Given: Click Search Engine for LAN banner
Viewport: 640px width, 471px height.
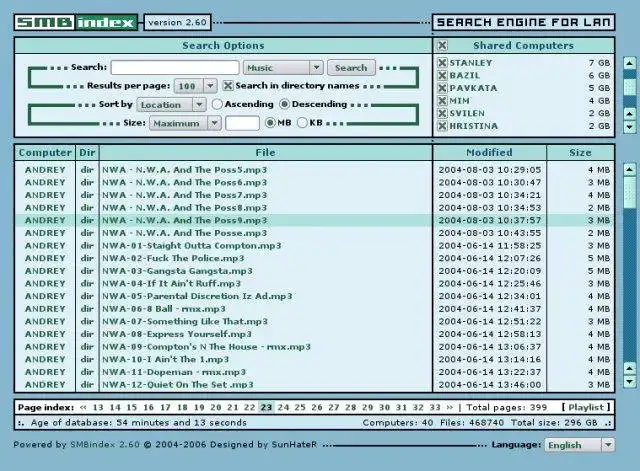Looking at the screenshot, I should (x=524, y=22).
